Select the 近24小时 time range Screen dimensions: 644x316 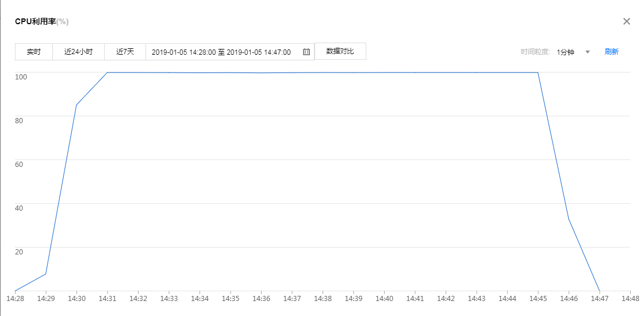pos(78,52)
